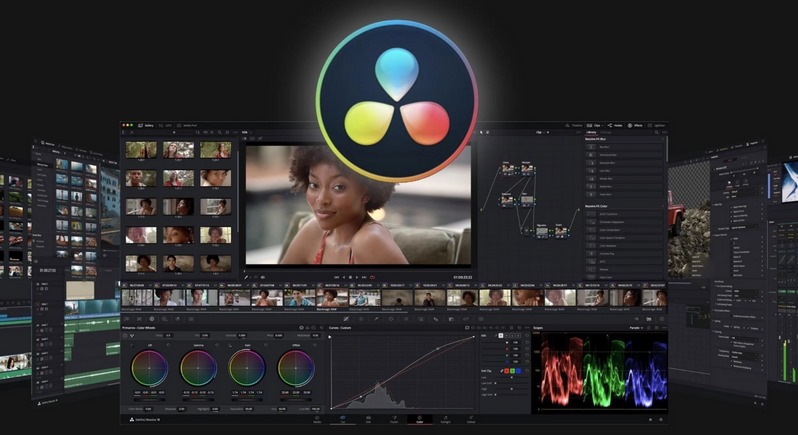Open the Gallery panel from top toolbar
The height and width of the screenshot is (435, 798).
pyautogui.click(x=144, y=125)
